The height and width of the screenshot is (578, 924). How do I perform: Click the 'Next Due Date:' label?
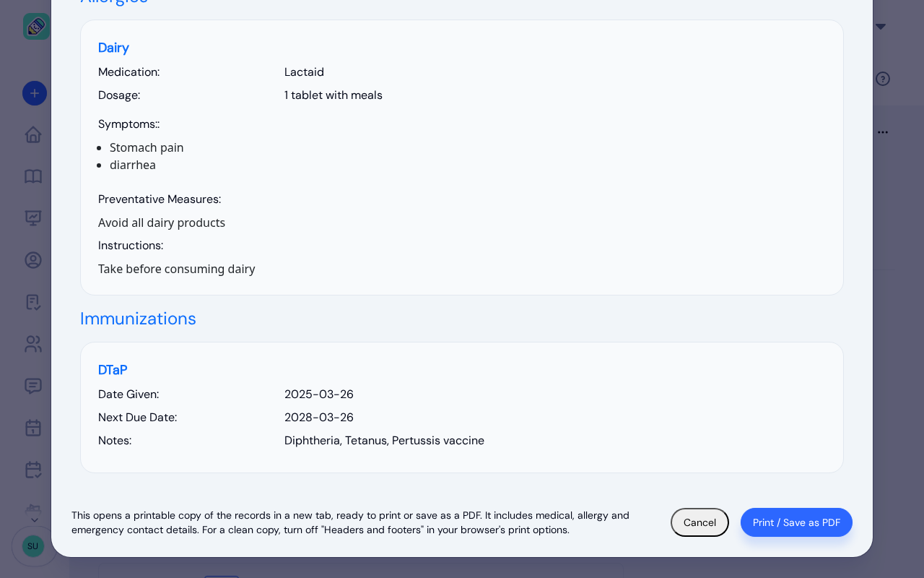[x=137, y=418]
